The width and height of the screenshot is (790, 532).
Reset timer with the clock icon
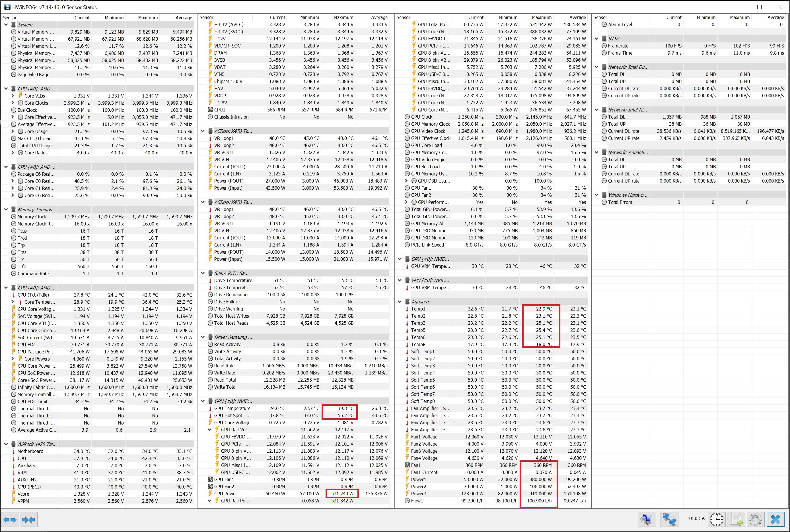tap(716, 519)
